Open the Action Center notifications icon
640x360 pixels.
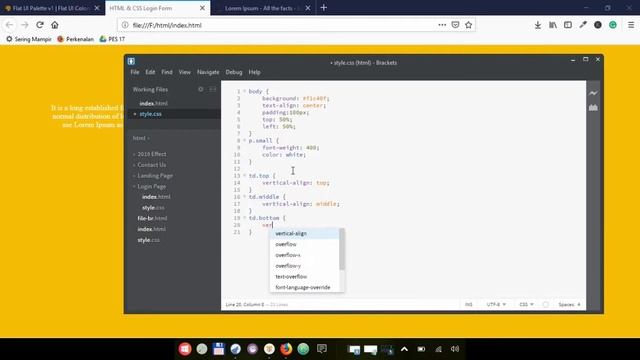point(322,349)
